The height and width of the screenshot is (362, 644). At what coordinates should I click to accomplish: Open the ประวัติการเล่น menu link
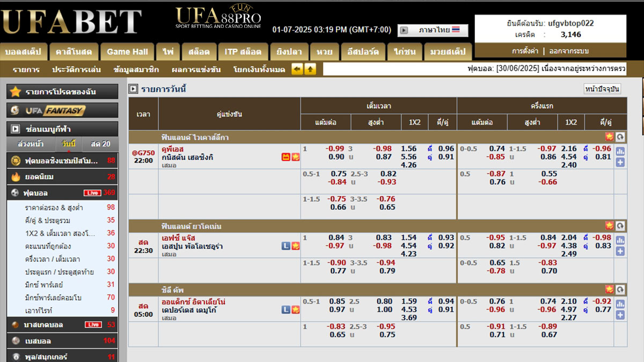pyautogui.click(x=76, y=69)
